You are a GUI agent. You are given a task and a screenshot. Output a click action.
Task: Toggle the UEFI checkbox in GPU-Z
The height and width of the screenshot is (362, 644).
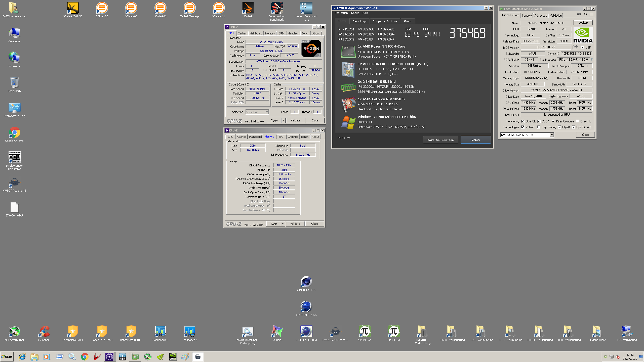coord(582,47)
